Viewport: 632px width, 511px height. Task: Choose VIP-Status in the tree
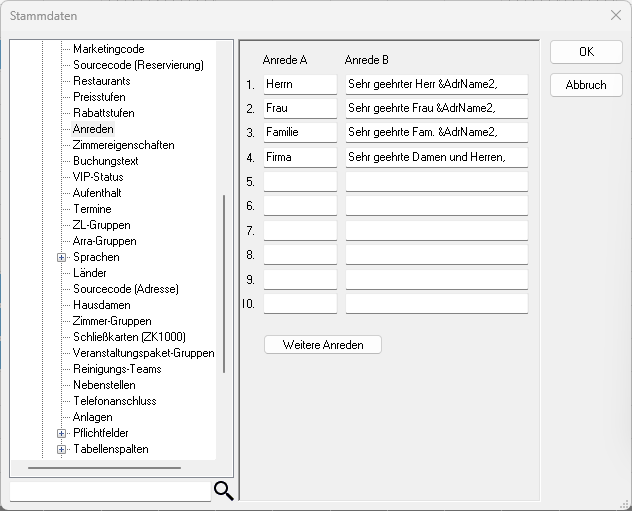pos(98,177)
